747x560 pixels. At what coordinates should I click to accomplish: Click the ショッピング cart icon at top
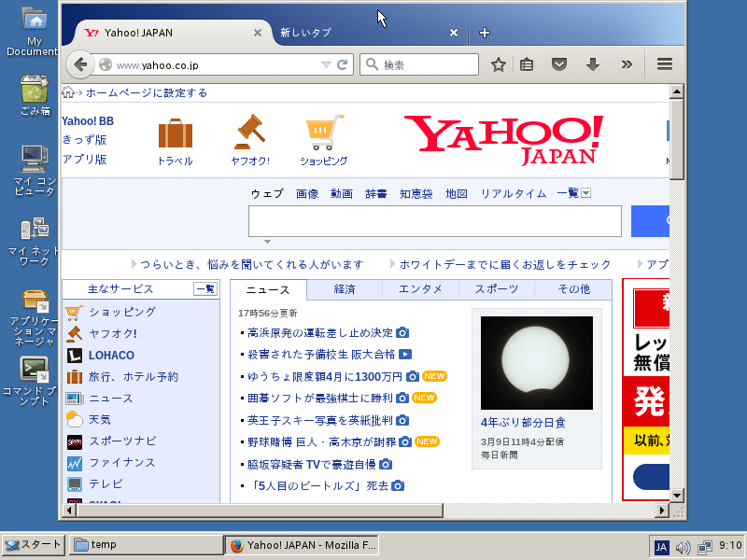coord(324,132)
